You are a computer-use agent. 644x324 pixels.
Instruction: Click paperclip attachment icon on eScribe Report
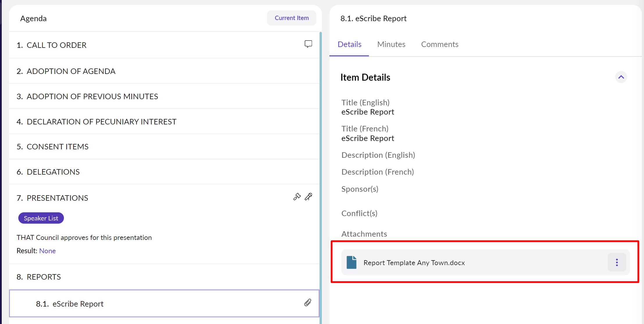click(x=308, y=303)
